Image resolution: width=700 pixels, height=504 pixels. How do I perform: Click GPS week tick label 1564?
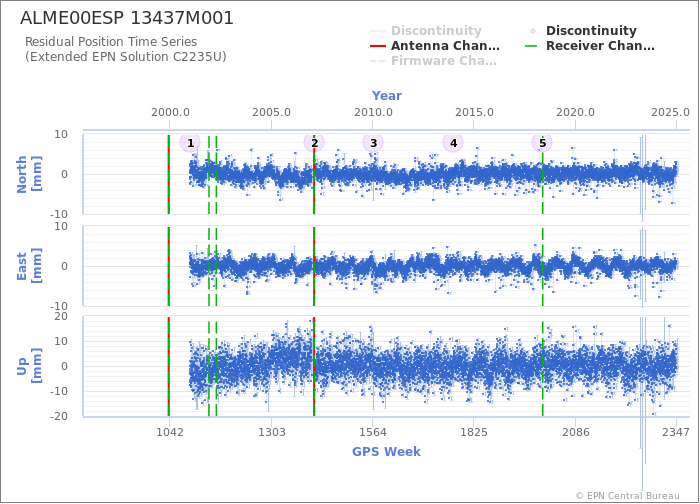coord(373,432)
